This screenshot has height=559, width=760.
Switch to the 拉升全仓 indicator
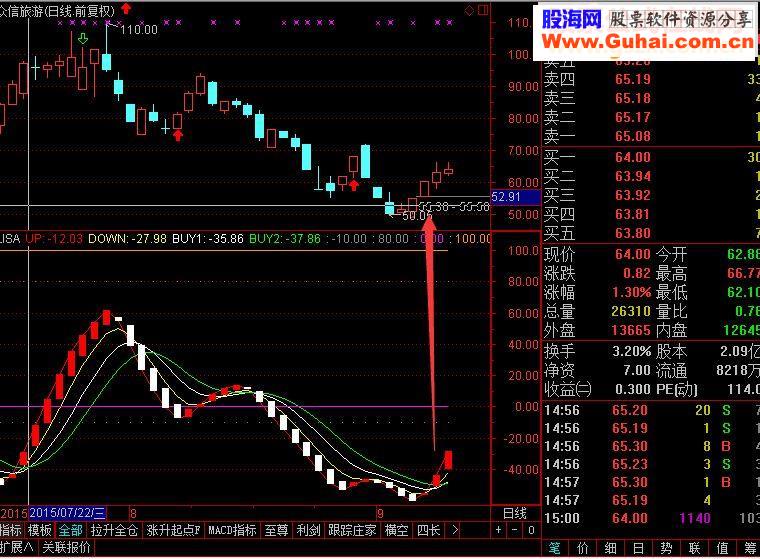114,530
